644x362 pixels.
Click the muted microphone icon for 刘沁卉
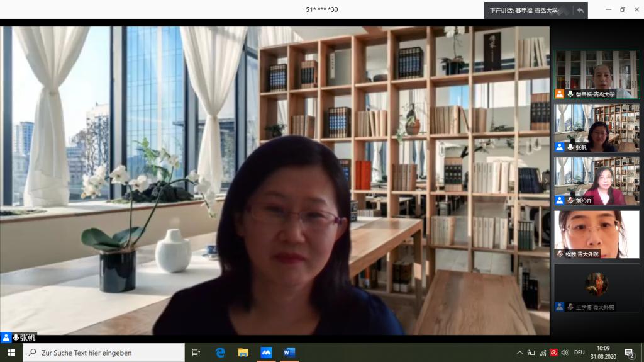pyautogui.click(x=570, y=200)
